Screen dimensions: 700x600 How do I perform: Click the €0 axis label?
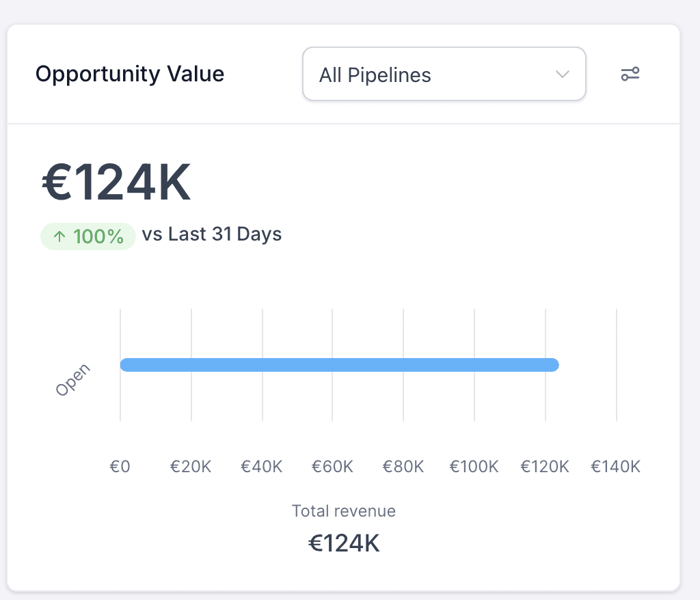[120, 467]
